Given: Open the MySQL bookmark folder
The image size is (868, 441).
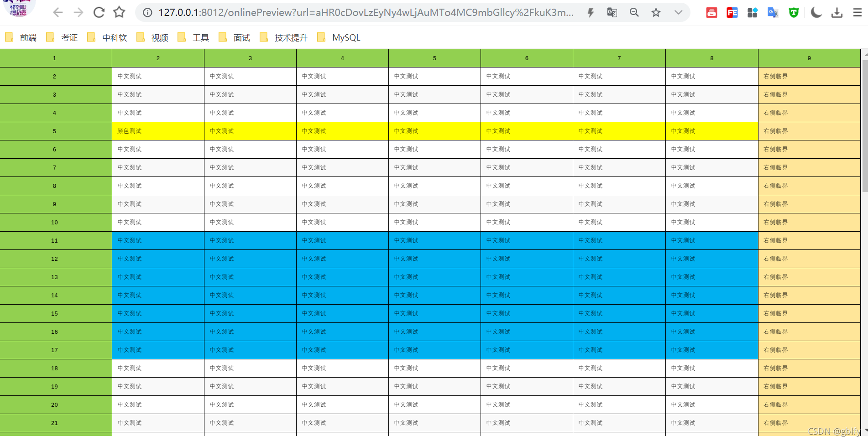Looking at the screenshot, I should [339, 37].
